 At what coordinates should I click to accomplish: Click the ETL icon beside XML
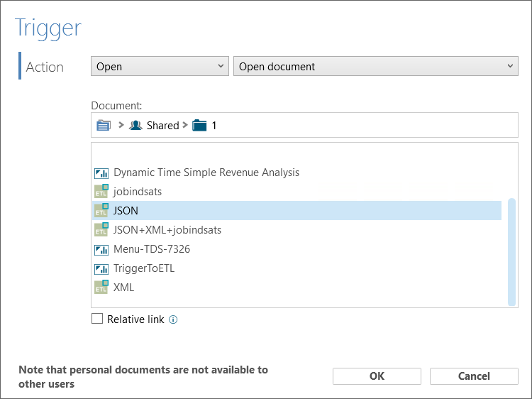(101, 287)
